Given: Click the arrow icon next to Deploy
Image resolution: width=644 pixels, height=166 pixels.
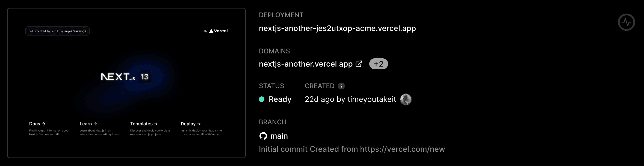Looking at the screenshot, I should 199,124.
